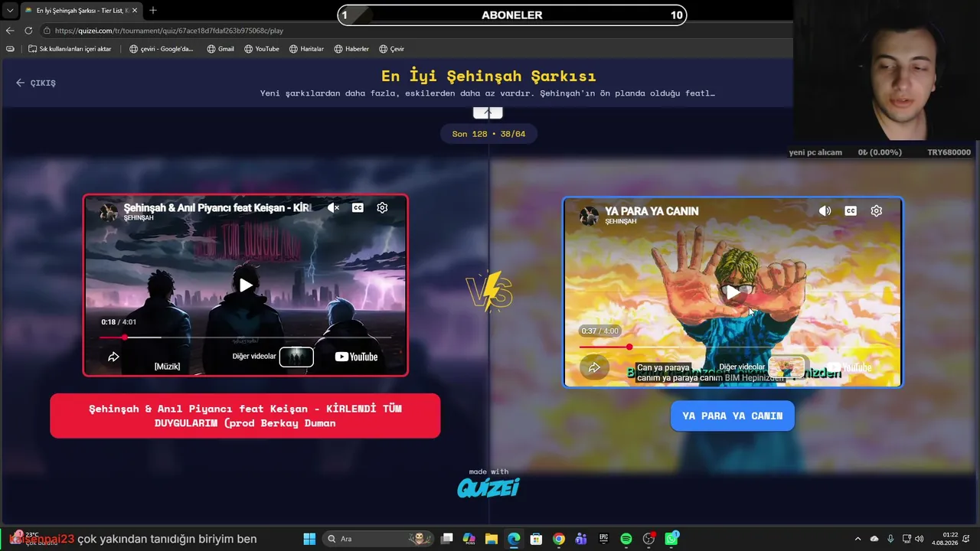Image resolution: width=980 pixels, height=551 pixels.
Task: Open the ŞEHİNŞAH channel avatar on left video
Action: pyautogui.click(x=109, y=212)
